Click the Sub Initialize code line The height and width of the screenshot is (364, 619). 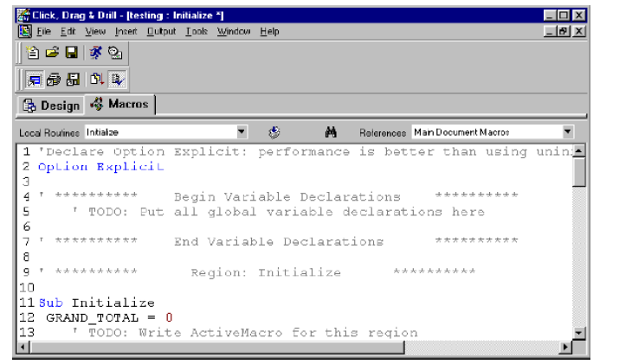97,303
